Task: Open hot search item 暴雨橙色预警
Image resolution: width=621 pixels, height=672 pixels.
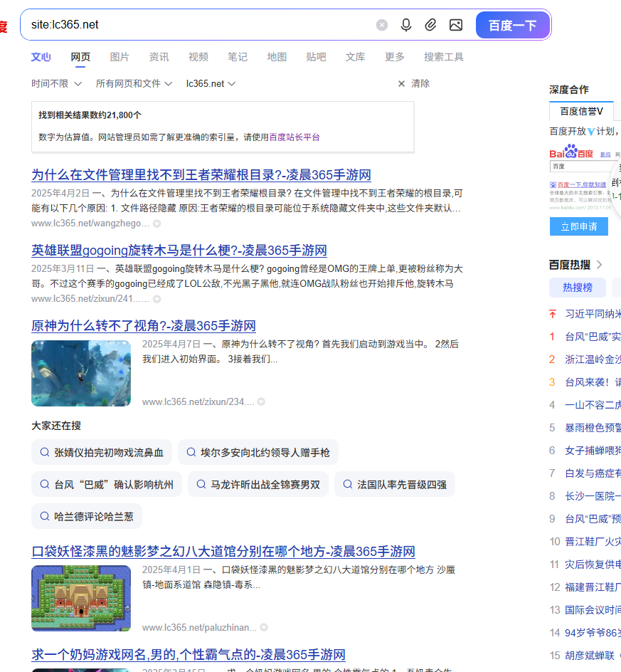Action: click(x=593, y=428)
